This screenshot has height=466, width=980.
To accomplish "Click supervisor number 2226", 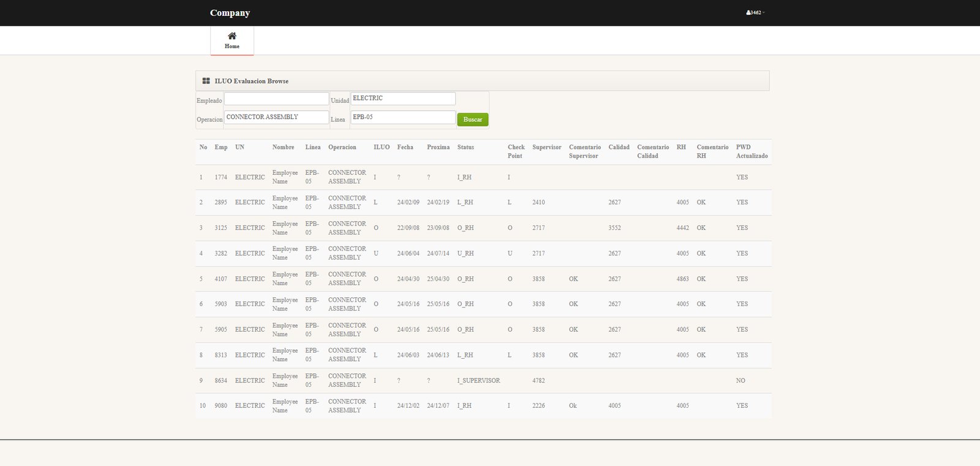I will tap(538, 406).
